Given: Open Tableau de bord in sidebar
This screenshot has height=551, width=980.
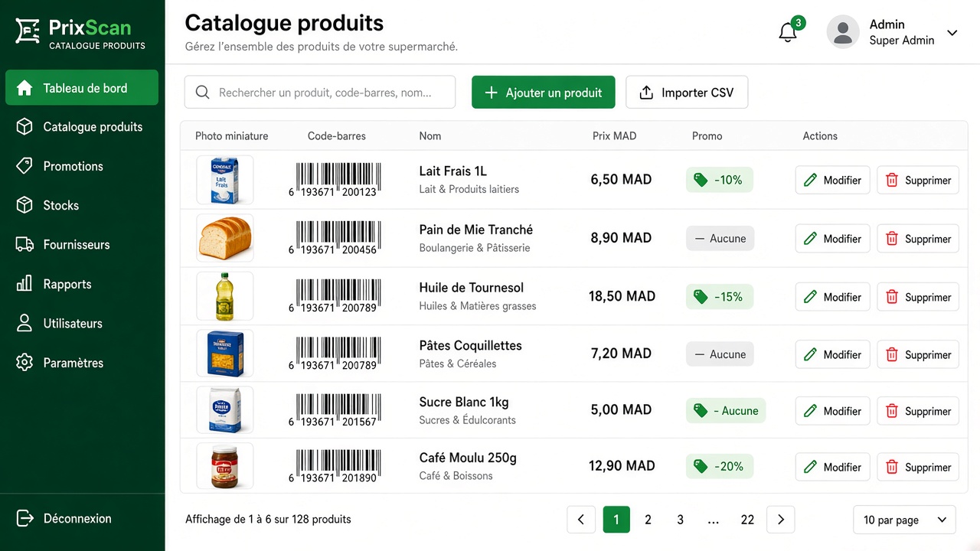Looking at the screenshot, I should [82, 88].
